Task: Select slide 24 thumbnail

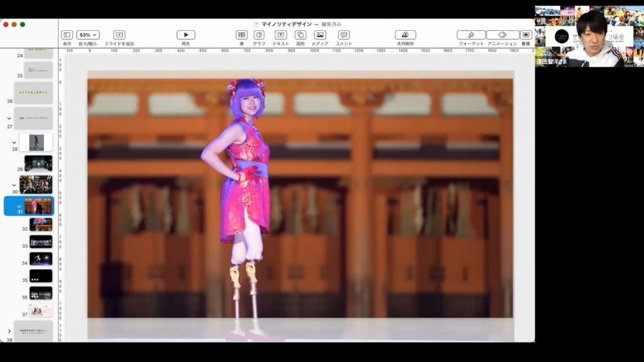Action: 38,53
